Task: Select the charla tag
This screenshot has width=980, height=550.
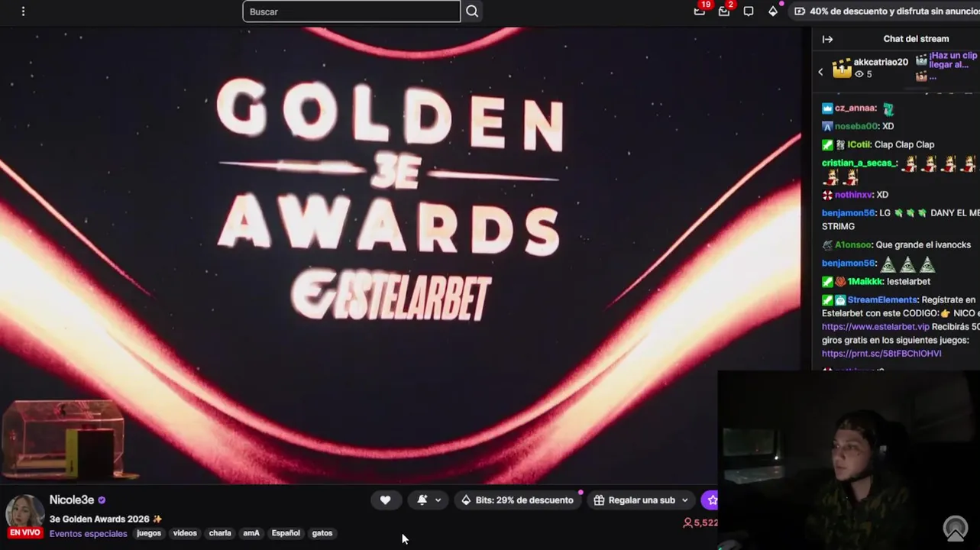Action: [x=220, y=533]
